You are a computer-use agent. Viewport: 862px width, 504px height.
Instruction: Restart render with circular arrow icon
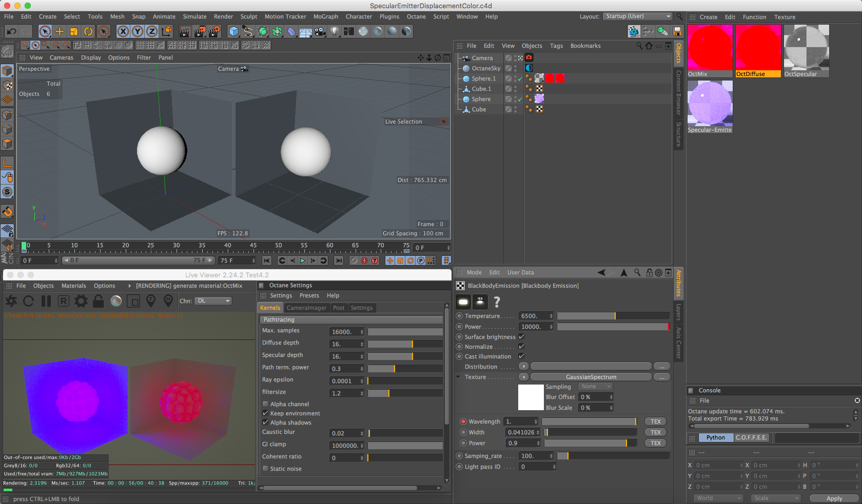[29, 301]
